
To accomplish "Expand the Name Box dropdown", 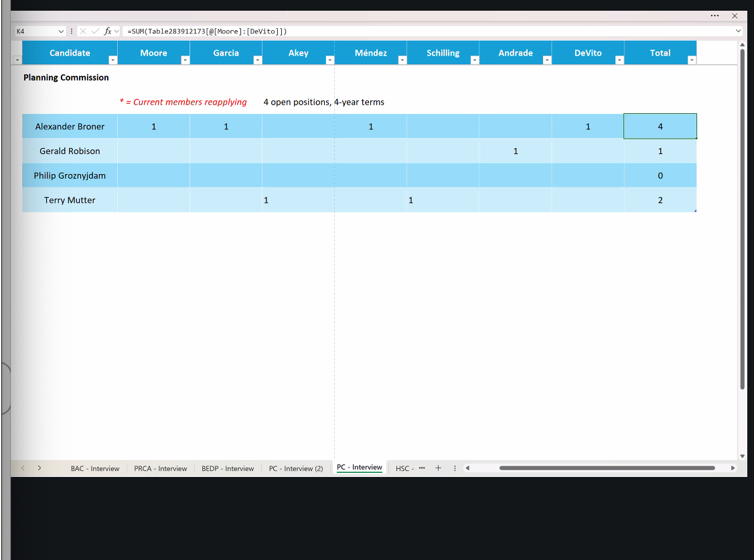I will click(62, 31).
